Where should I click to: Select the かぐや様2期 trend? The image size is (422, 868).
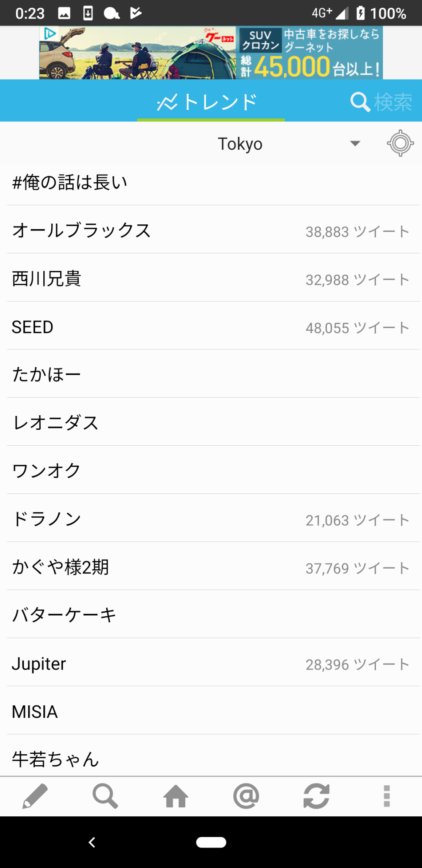click(x=61, y=567)
